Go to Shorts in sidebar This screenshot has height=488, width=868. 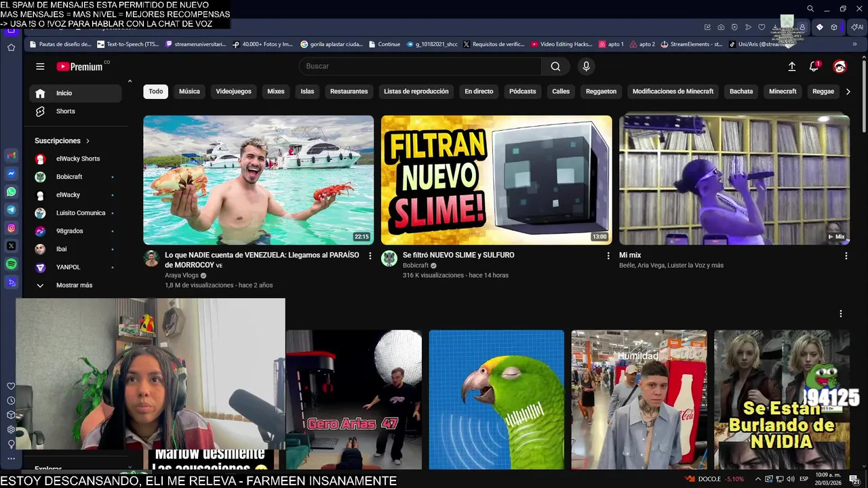click(x=75, y=111)
